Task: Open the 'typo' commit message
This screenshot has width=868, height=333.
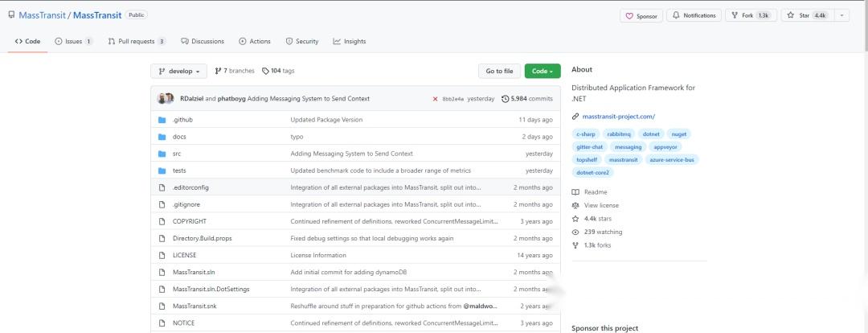Action: point(297,137)
